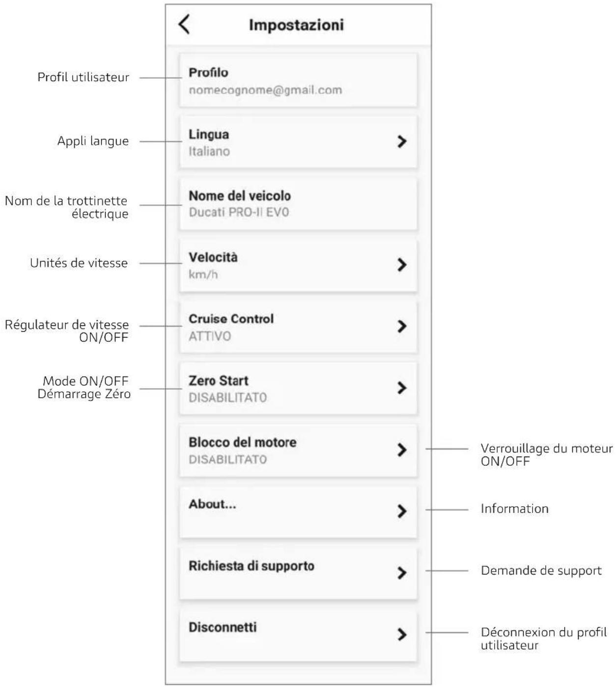Tap the Velocità chevron arrow
Viewport: 616px width, 687px height.
pyautogui.click(x=402, y=265)
